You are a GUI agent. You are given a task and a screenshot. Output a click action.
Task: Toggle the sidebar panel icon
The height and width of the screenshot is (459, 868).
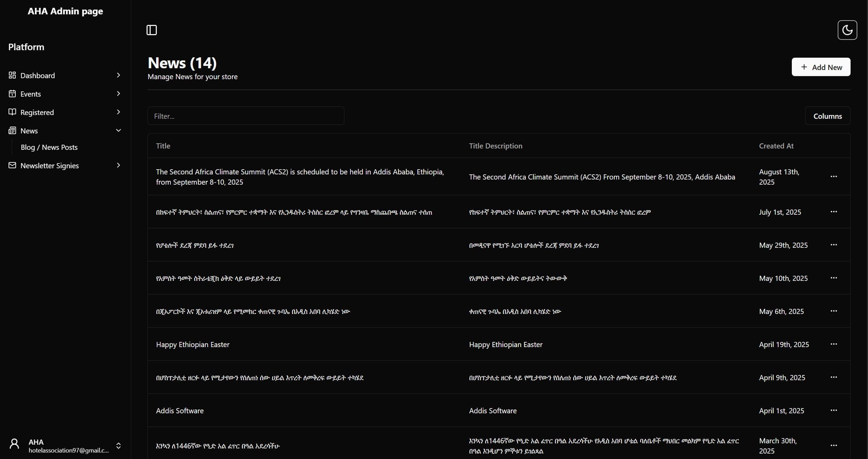[x=152, y=30]
